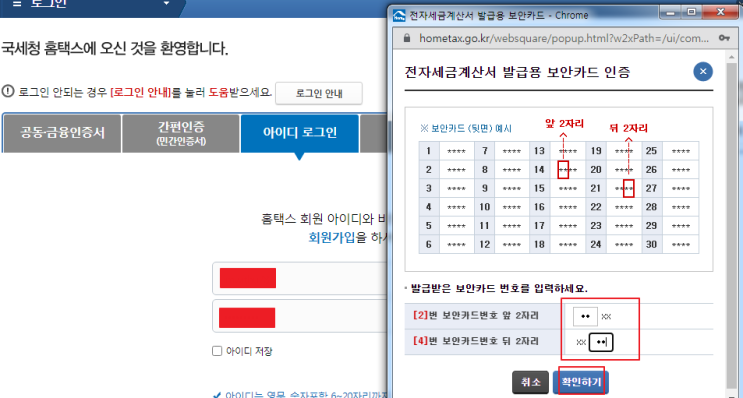
Task: Click the 국세청 홈택스에 오신 것을 환영합니다 heading
Action: (x=115, y=48)
